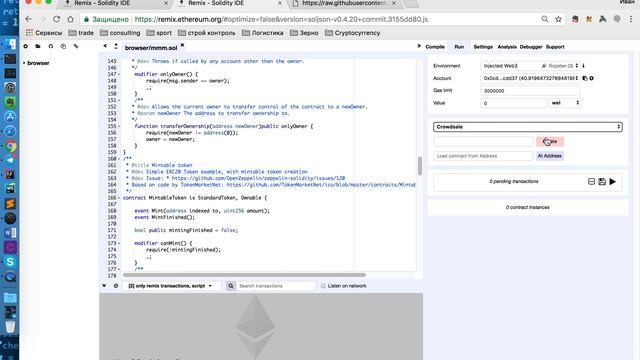Open the trade bookmarks folder

(81, 33)
